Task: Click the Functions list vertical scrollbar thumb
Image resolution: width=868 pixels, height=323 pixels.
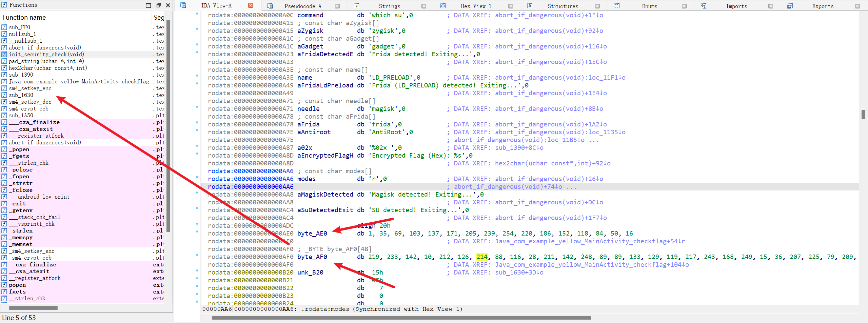Action: click(x=168, y=125)
